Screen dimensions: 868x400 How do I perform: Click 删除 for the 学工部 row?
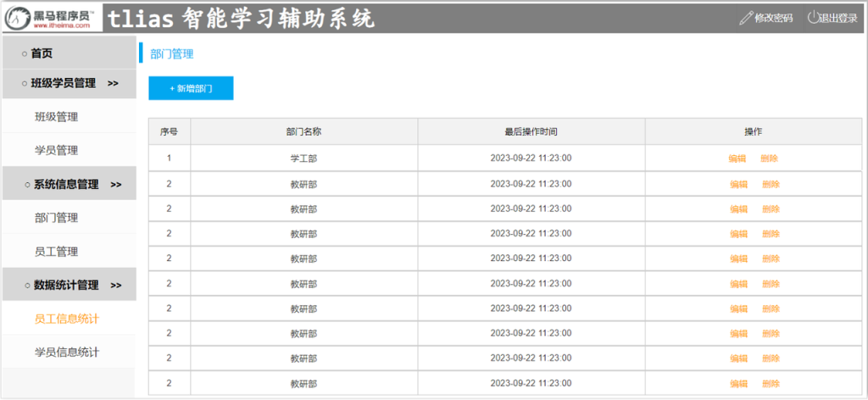770,158
